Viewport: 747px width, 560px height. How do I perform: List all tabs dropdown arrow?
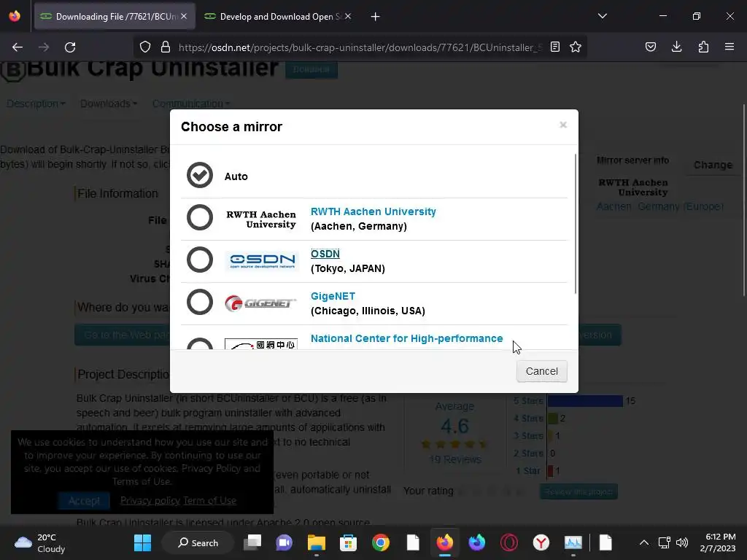coord(602,16)
